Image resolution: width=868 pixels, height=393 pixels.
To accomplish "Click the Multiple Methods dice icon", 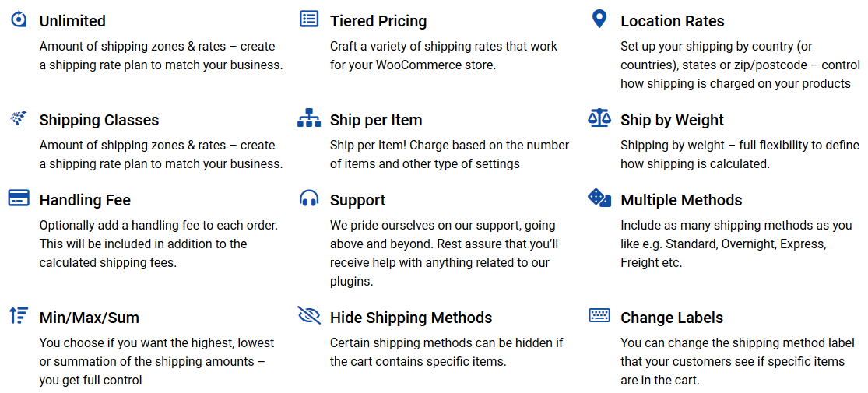I will 599,198.
